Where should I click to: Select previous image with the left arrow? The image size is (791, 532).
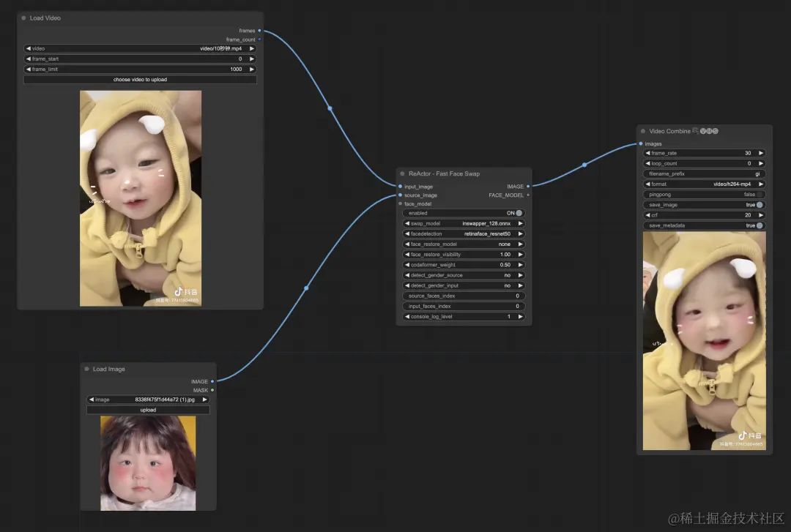point(92,400)
